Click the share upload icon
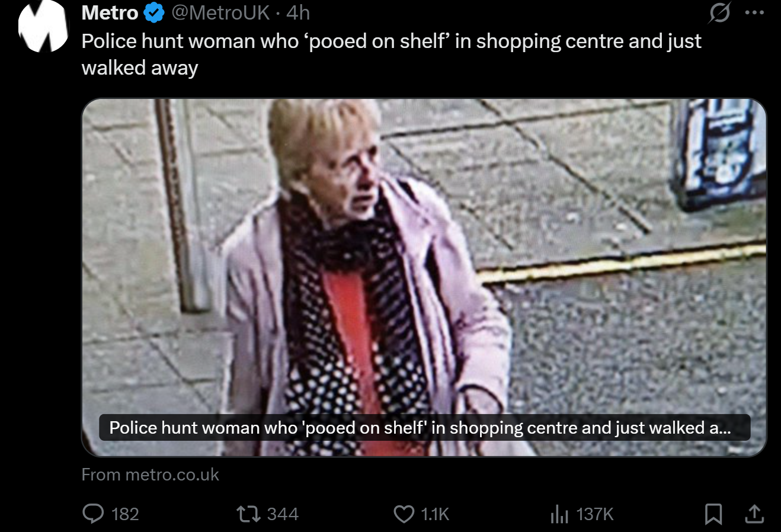The height and width of the screenshot is (532, 781). click(754, 514)
